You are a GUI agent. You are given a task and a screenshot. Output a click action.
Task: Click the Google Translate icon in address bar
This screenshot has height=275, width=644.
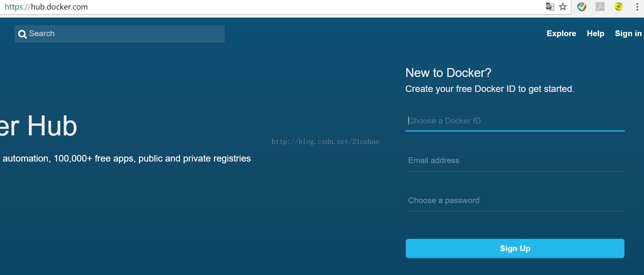[x=550, y=7]
